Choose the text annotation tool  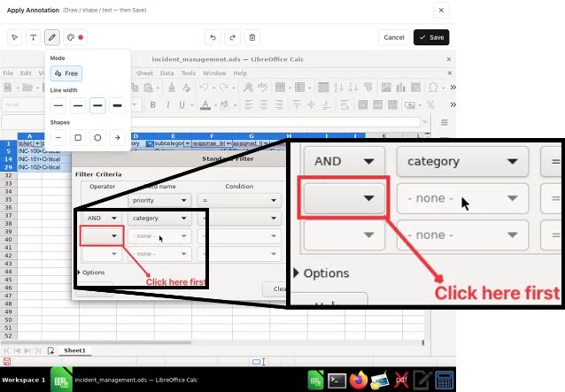coord(33,37)
